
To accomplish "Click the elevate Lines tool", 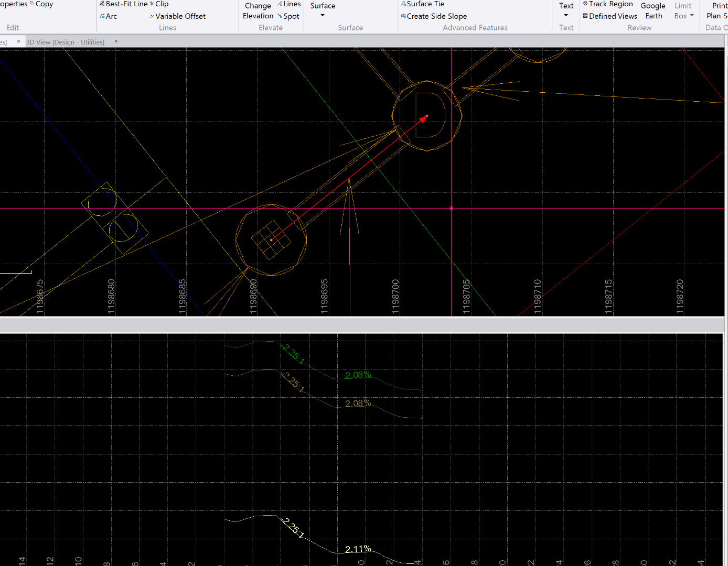I will (281, 4).
